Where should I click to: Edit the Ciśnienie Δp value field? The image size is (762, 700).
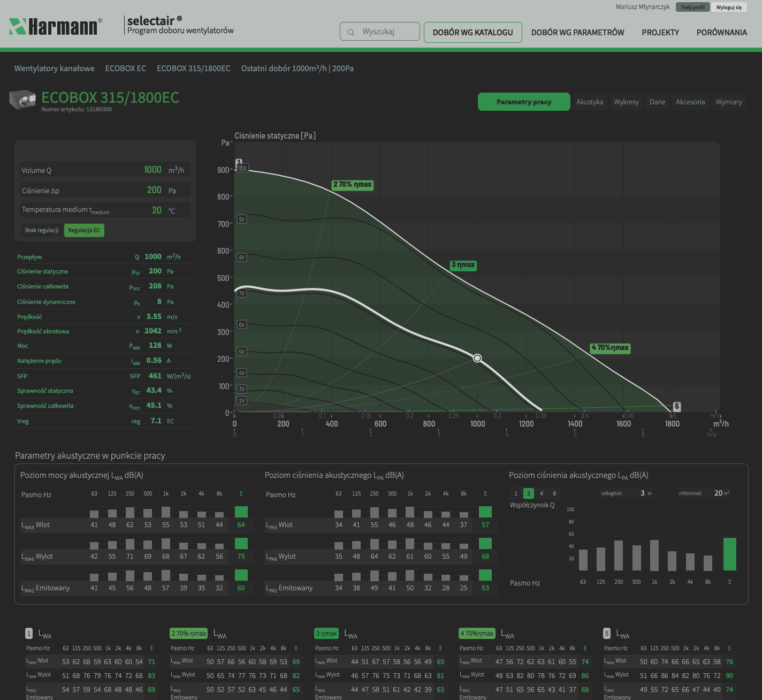pyautogui.click(x=105, y=190)
